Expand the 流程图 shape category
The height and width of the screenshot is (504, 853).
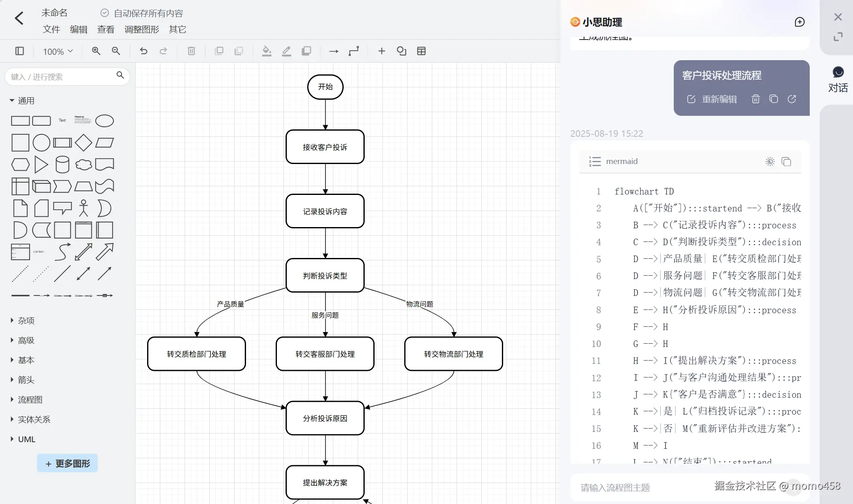pyautogui.click(x=30, y=400)
